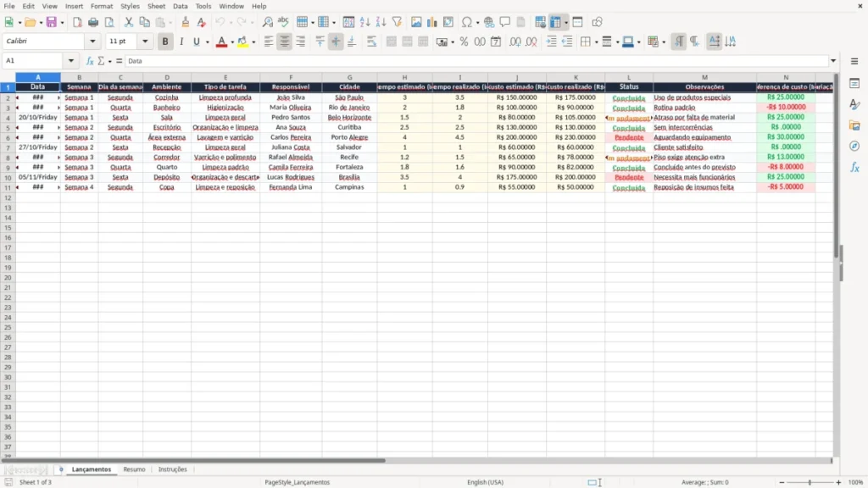
Task: Insert Comment speech bubble icon
Action: tap(505, 22)
